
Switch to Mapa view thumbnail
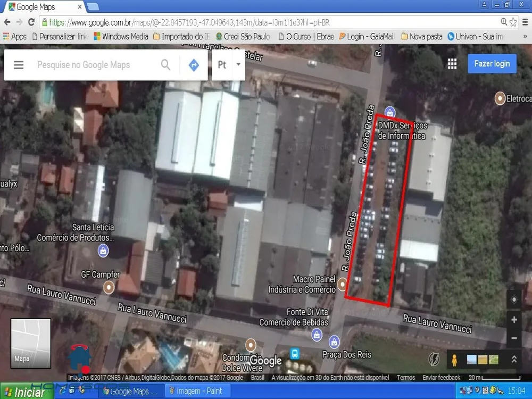click(x=30, y=343)
